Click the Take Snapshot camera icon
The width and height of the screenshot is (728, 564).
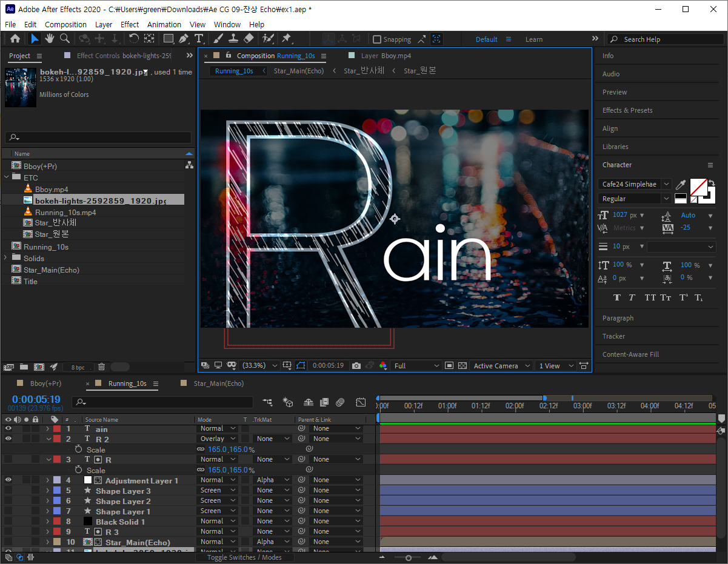tap(356, 366)
